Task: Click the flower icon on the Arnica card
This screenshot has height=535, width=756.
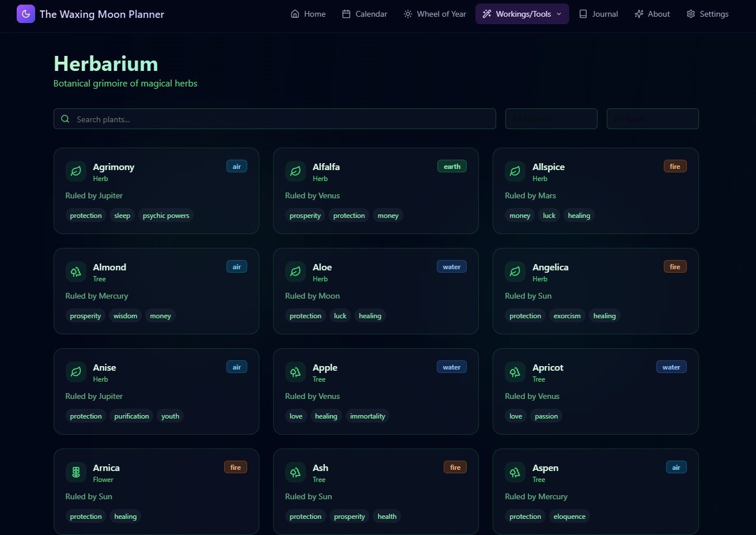Action: (x=75, y=472)
